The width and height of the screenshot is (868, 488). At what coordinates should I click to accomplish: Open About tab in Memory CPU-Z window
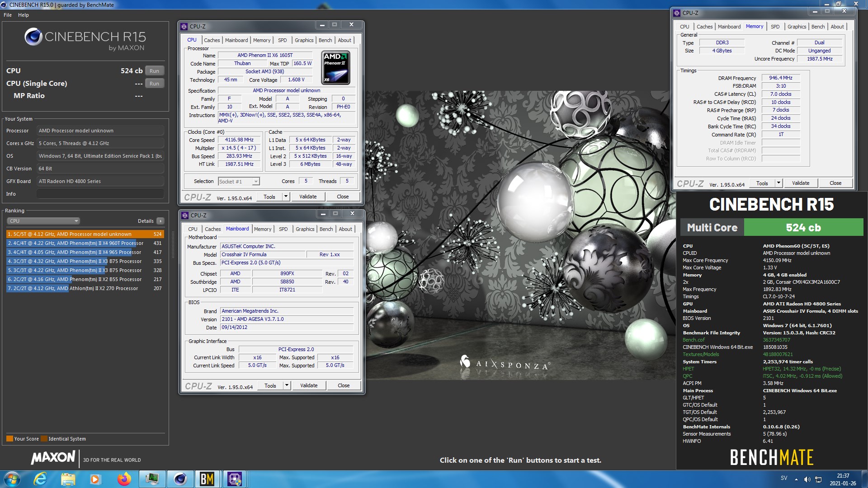tap(837, 27)
